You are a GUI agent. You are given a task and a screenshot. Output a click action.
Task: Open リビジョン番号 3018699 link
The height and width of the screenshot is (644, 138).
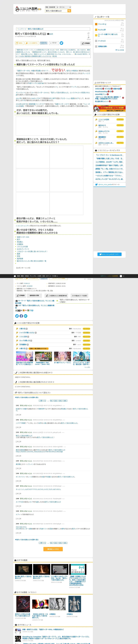pos(29,286)
